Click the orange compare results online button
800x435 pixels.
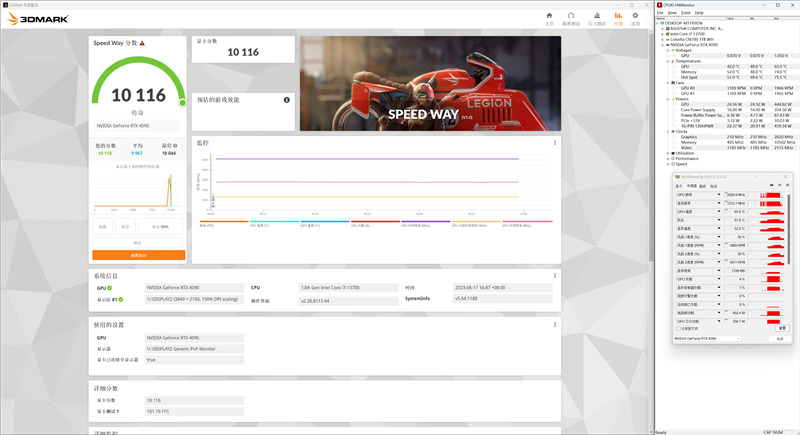[x=138, y=255]
